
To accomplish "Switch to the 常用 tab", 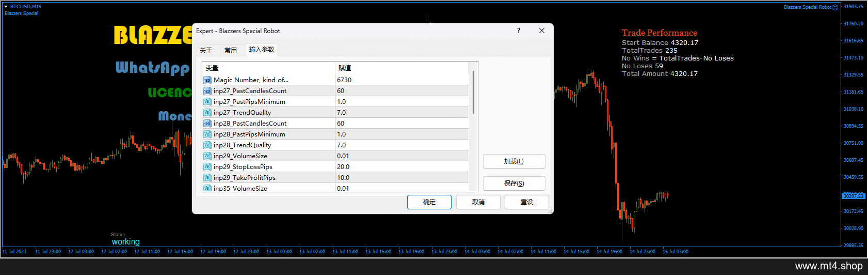I will coord(231,50).
